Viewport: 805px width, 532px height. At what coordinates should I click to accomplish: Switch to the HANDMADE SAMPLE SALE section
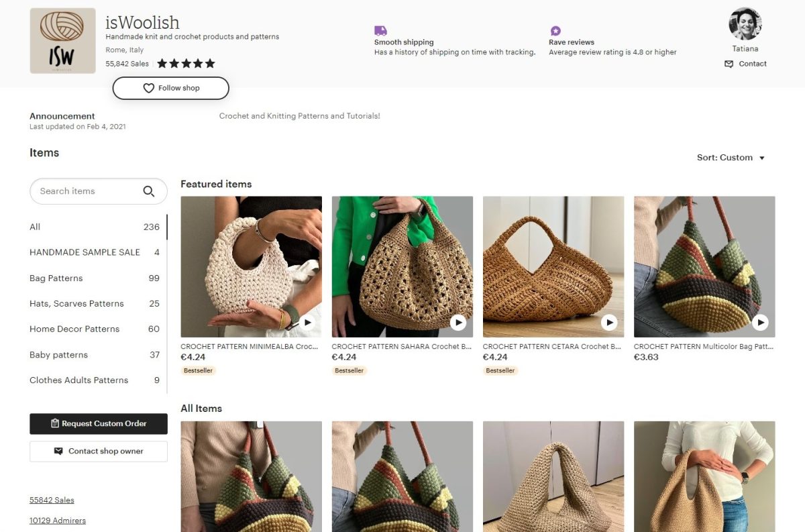click(86, 252)
